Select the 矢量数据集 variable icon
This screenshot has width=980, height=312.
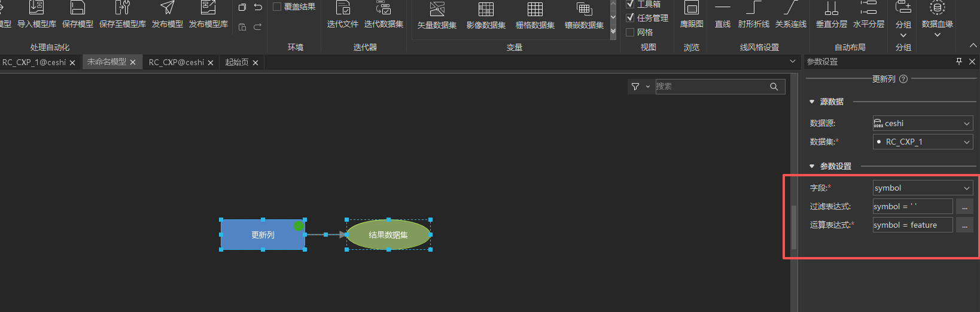(x=437, y=10)
